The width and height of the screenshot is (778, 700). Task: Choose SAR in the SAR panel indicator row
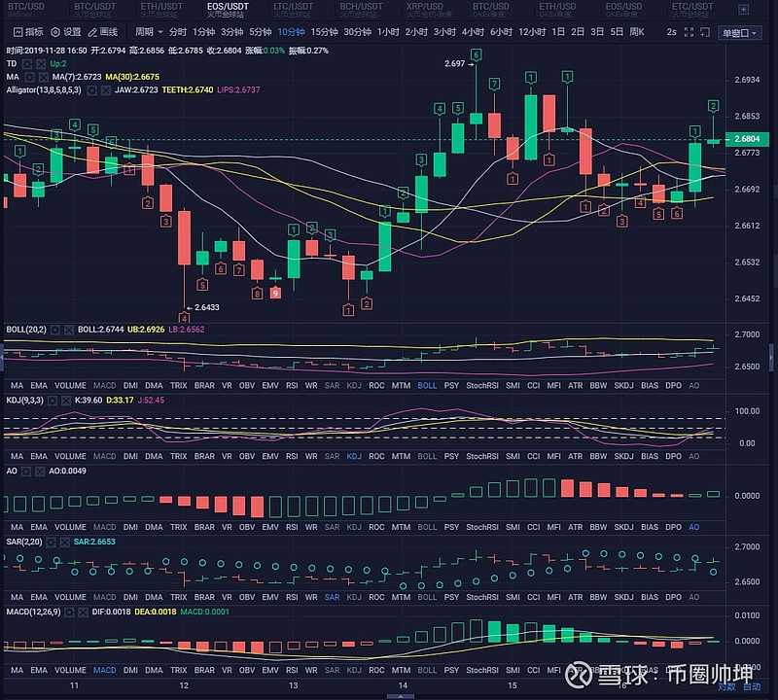pyautogui.click(x=332, y=597)
